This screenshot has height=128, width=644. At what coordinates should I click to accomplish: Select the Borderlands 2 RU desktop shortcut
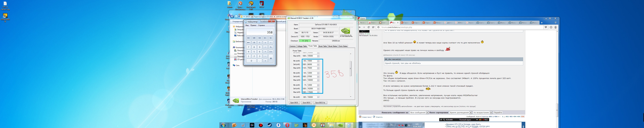tap(251, 6)
